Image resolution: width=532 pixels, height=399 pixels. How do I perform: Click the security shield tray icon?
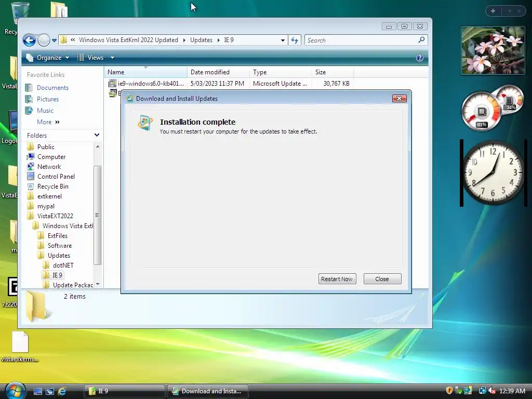pyautogui.click(x=449, y=391)
